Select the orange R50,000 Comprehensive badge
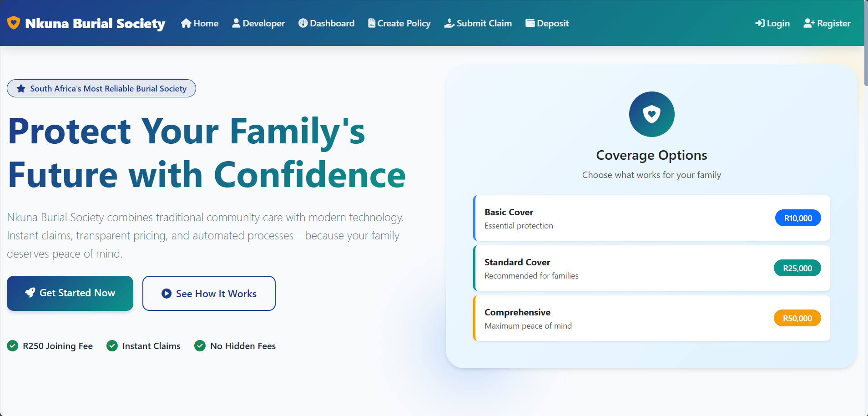This screenshot has width=868, height=416. (x=797, y=318)
